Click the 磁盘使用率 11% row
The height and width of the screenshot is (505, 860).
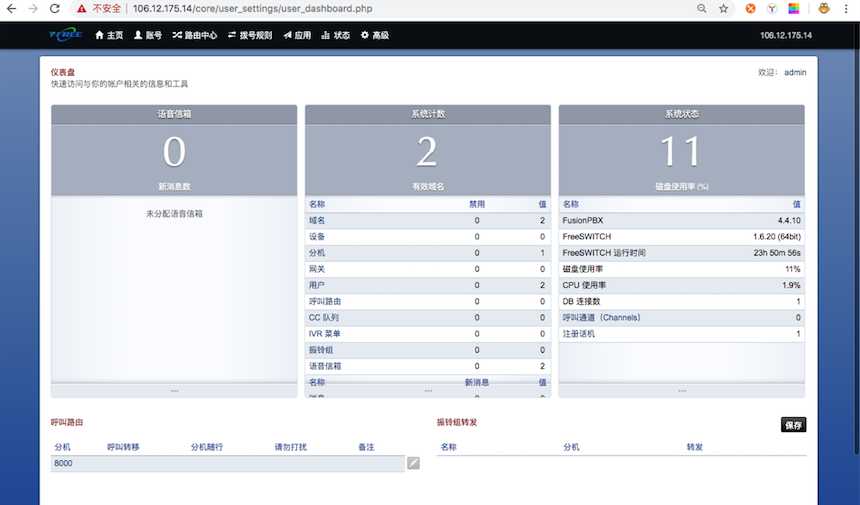682,269
